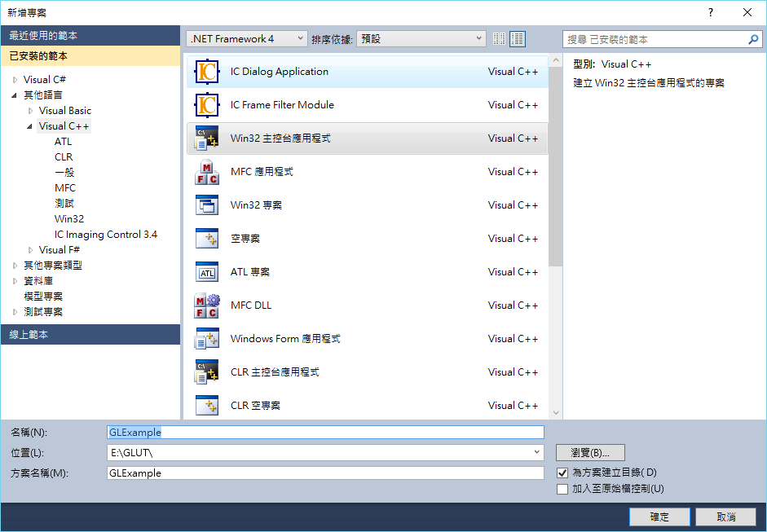Click the template list scroll up arrow
This screenshot has width=767, height=532.
pyautogui.click(x=555, y=60)
